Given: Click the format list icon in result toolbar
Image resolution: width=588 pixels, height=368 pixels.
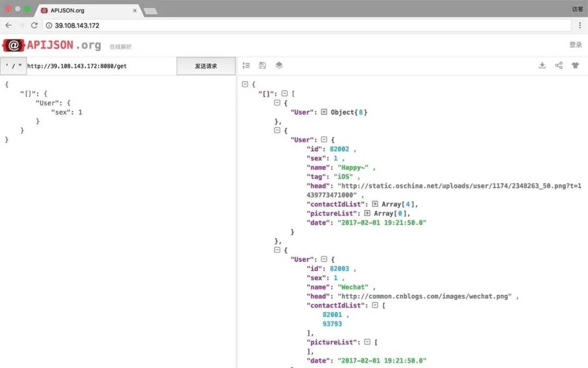Looking at the screenshot, I should click(x=247, y=65).
